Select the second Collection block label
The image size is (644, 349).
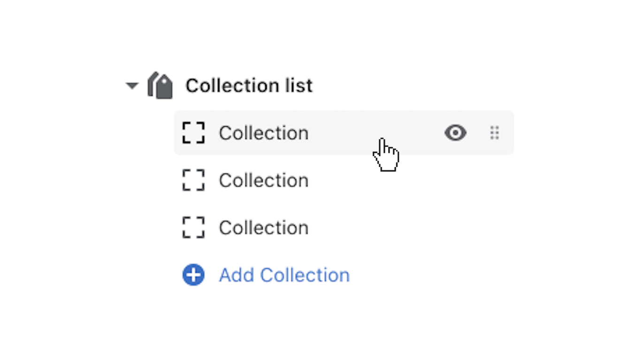(264, 181)
